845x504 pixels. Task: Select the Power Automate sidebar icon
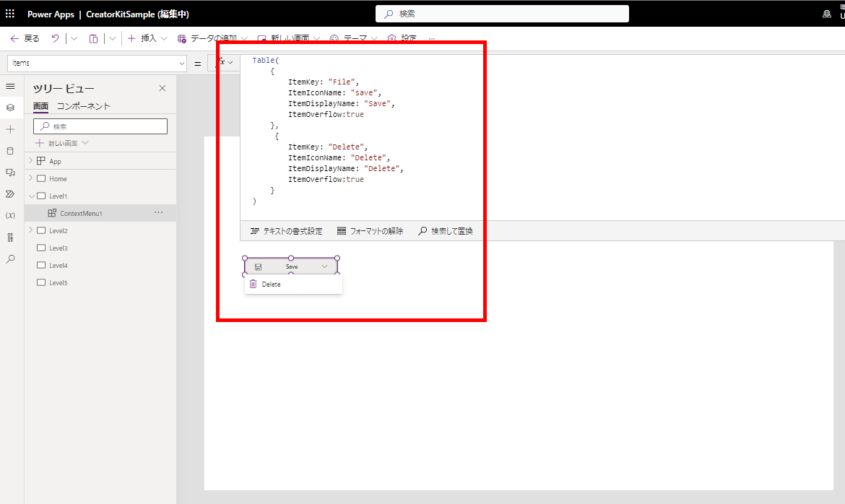[x=10, y=194]
